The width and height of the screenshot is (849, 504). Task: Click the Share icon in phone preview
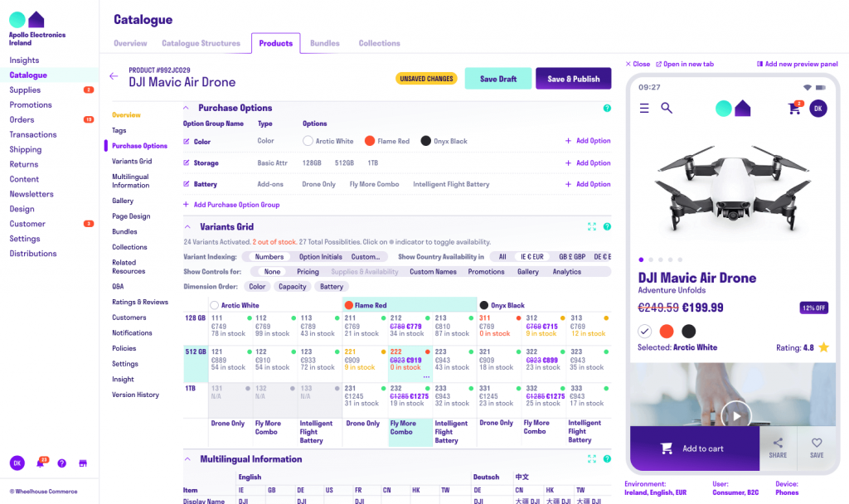(778, 448)
